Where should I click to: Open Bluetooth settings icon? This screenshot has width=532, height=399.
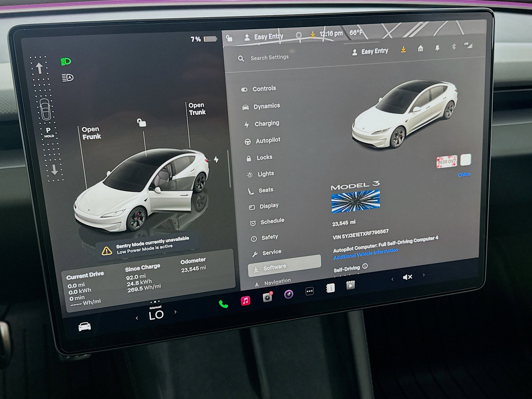point(454,47)
